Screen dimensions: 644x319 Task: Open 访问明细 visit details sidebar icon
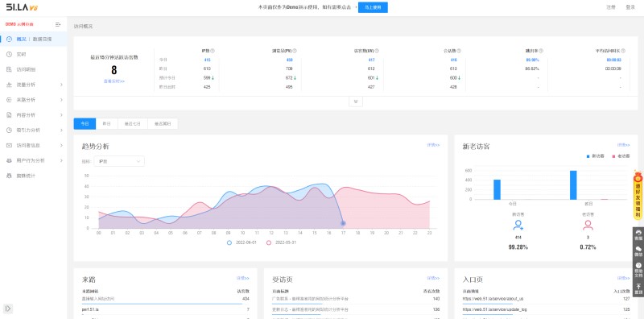click(x=10, y=69)
